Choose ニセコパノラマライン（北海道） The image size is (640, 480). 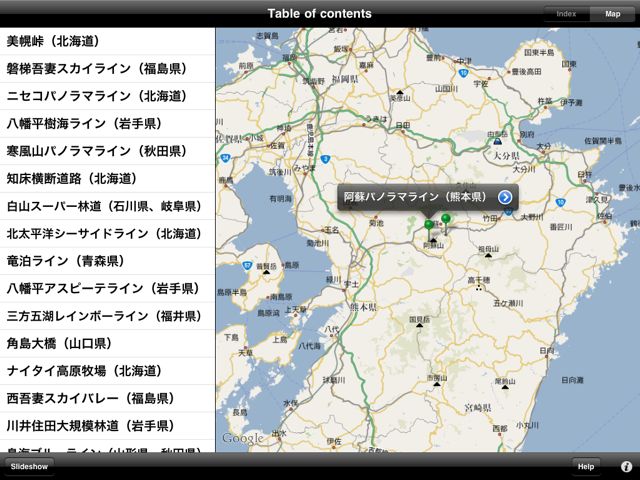(x=107, y=96)
